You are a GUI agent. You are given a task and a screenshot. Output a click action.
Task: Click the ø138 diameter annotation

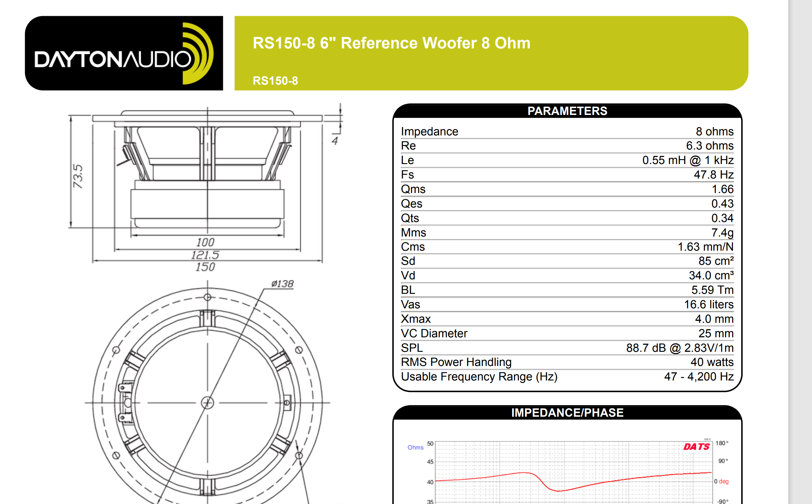point(282,284)
